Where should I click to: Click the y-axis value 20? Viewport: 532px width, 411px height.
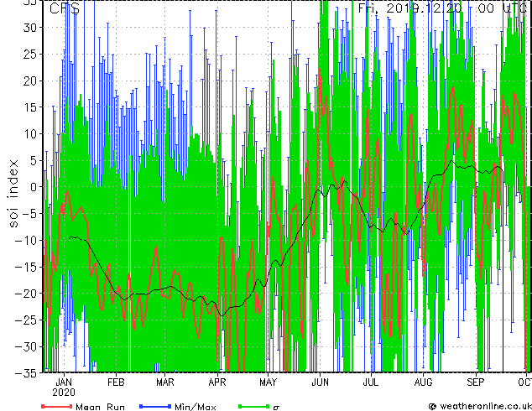coord(30,81)
